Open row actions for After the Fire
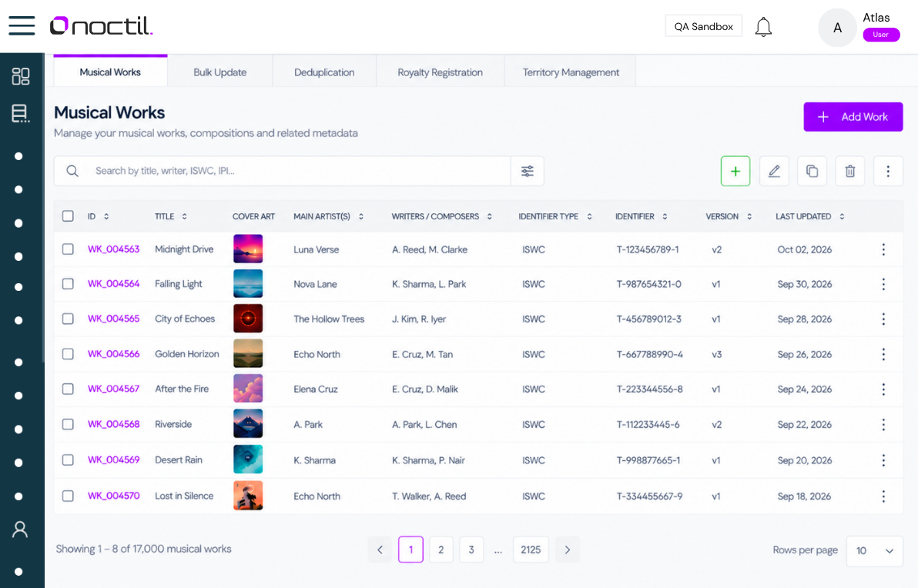The image size is (918, 588). 883,389
